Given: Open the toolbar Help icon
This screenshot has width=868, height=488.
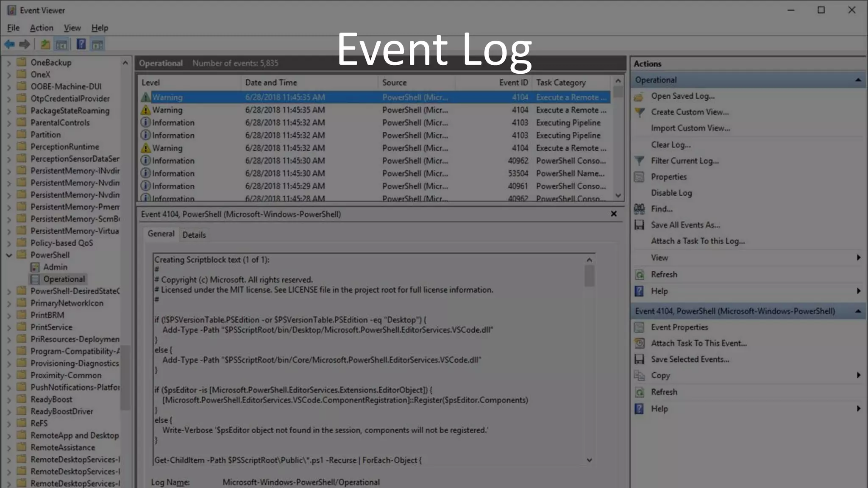Looking at the screenshot, I should [x=81, y=44].
